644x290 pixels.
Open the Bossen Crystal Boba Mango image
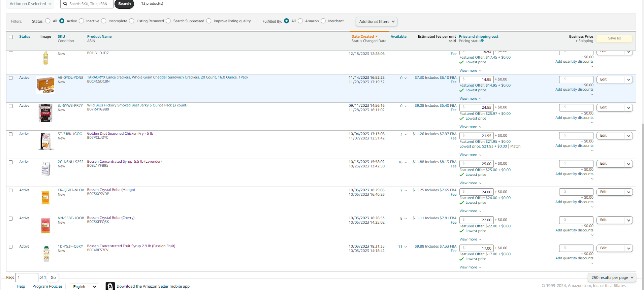[45, 197]
